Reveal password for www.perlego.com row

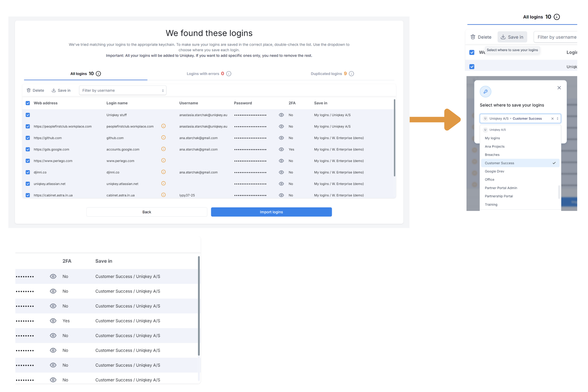[281, 161]
